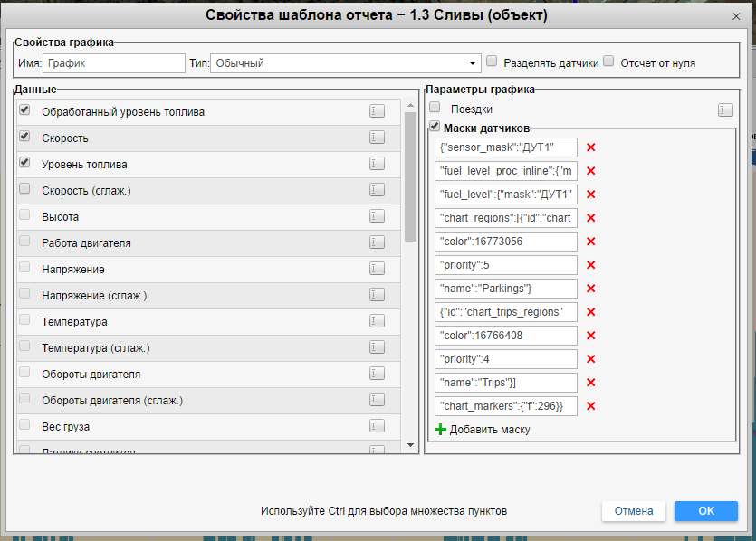Enable the Разделять датчики checkbox
The image size is (756, 541).
coord(492,62)
